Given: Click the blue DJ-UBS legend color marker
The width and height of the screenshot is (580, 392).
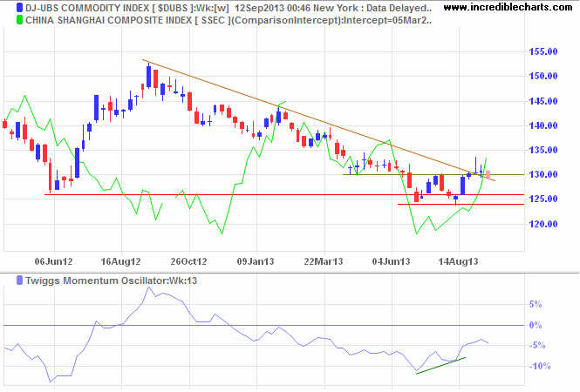Looking at the screenshot, I should [19, 8].
